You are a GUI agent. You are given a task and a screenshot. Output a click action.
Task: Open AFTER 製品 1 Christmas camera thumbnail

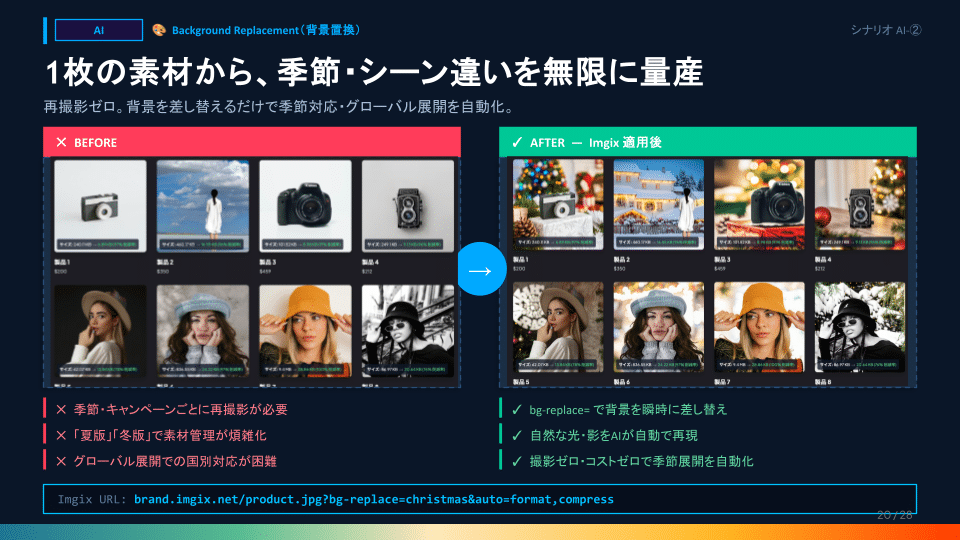(558, 204)
